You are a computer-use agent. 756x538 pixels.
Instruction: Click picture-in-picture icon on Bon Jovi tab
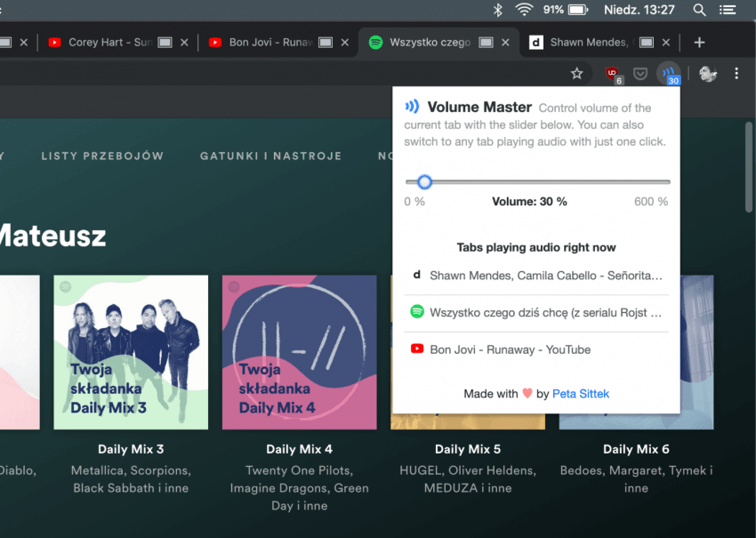[x=326, y=43]
